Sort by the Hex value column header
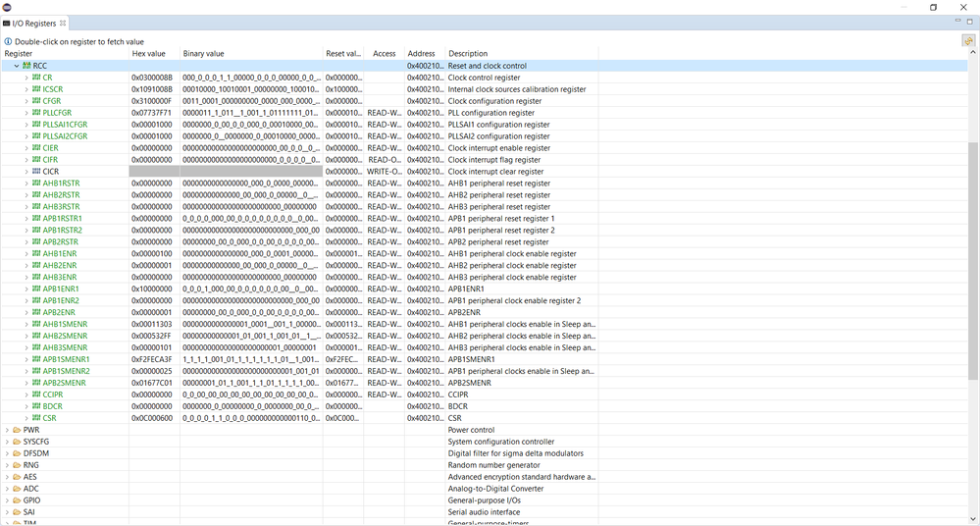This screenshot has height=526, width=980. tap(154, 54)
